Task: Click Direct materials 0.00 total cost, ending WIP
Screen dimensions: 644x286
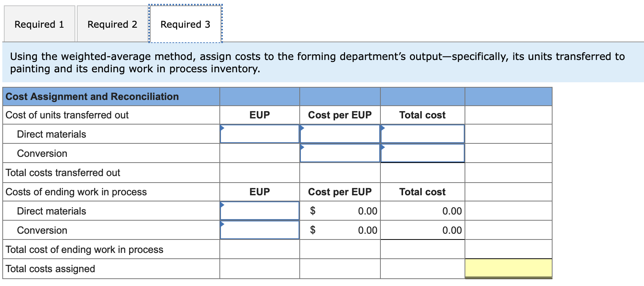Action: pyautogui.click(x=423, y=211)
